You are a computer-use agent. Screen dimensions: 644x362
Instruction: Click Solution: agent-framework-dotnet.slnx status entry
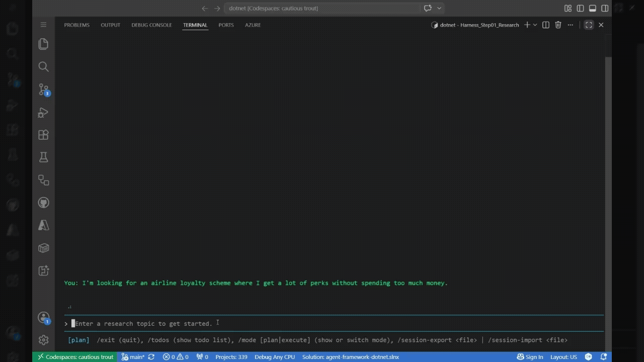pos(351,357)
